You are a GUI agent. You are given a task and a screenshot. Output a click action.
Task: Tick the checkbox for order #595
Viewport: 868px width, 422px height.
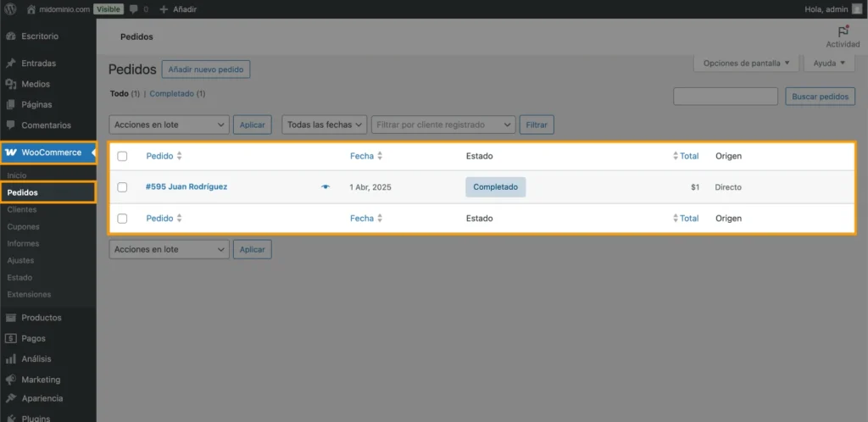(x=122, y=187)
